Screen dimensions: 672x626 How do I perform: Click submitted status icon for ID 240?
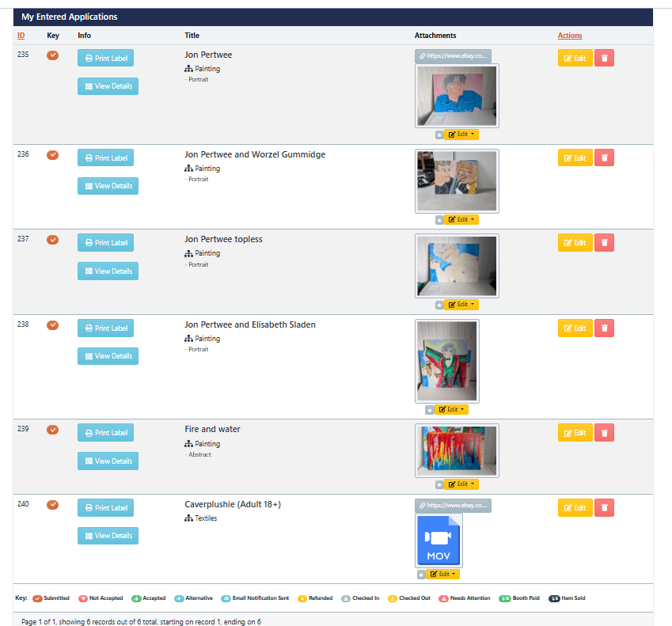[53, 504]
